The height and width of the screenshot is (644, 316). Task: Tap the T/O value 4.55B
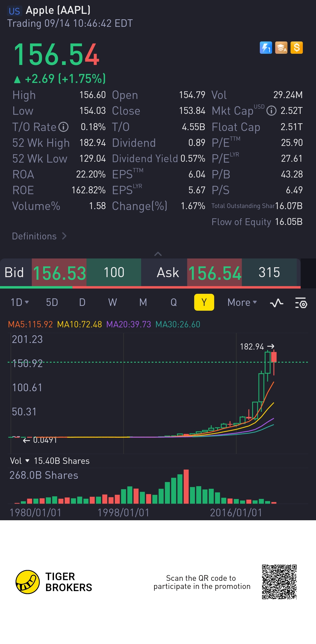(x=194, y=127)
